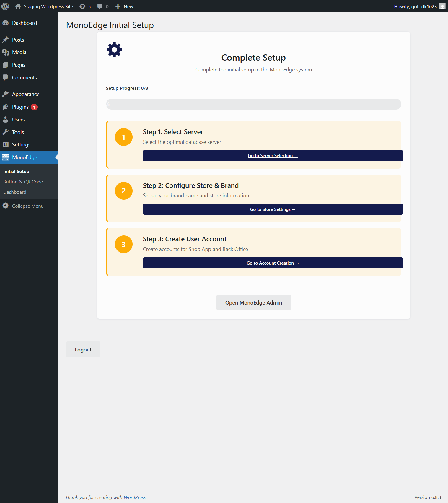Open the updates icon showing 5

[82, 6]
